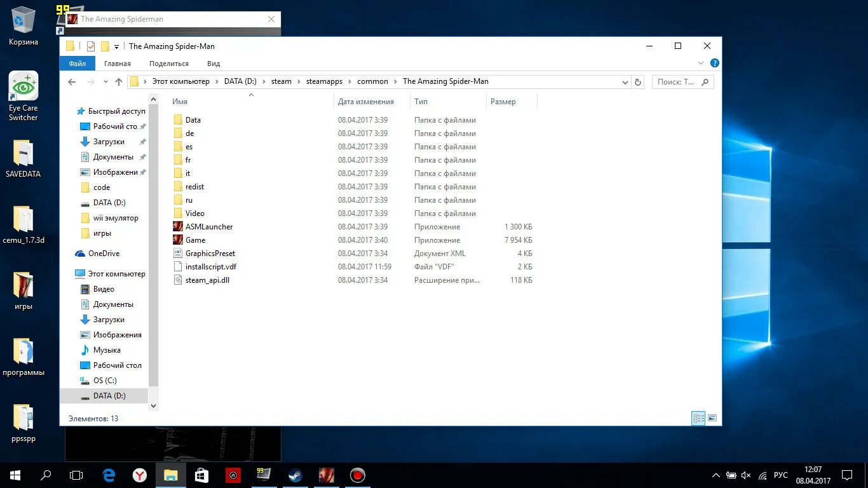Image resolution: width=868 pixels, height=488 pixels.
Task: Open Explorer help question mark
Action: click(715, 63)
